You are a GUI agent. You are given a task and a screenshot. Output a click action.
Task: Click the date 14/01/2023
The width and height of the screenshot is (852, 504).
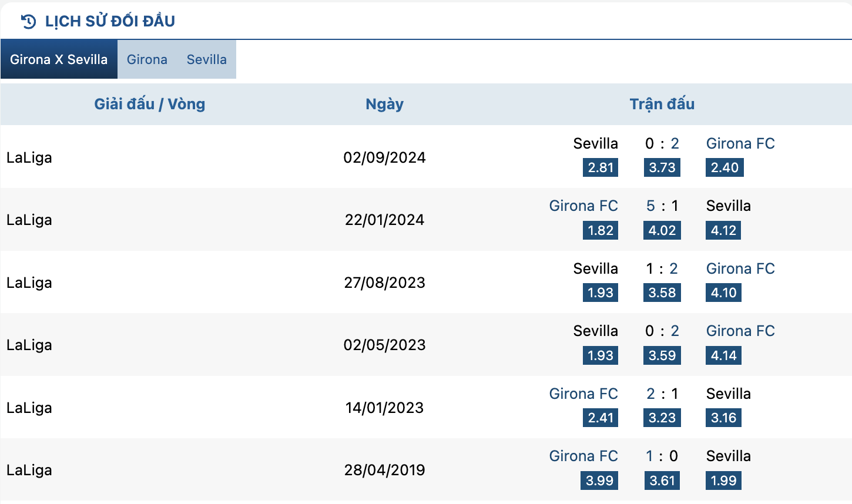pyautogui.click(x=384, y=408)
